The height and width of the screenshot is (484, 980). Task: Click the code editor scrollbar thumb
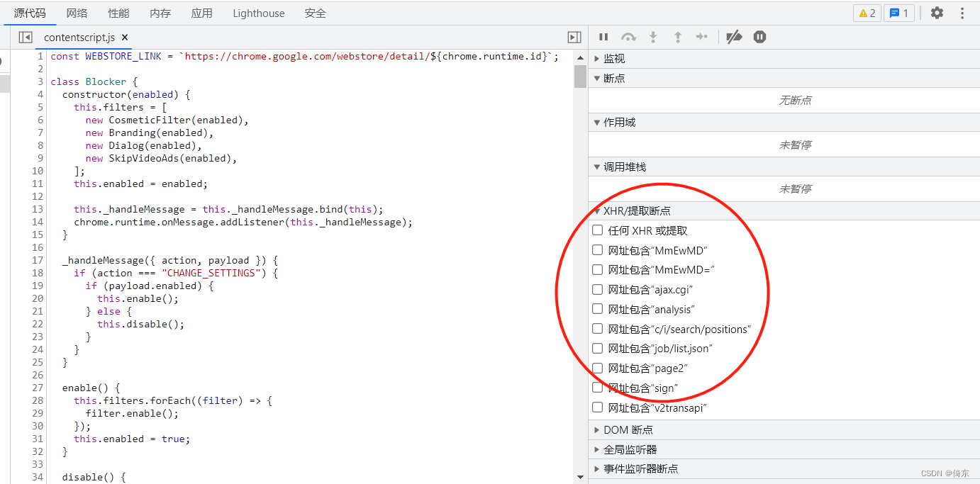coord(580,77)
